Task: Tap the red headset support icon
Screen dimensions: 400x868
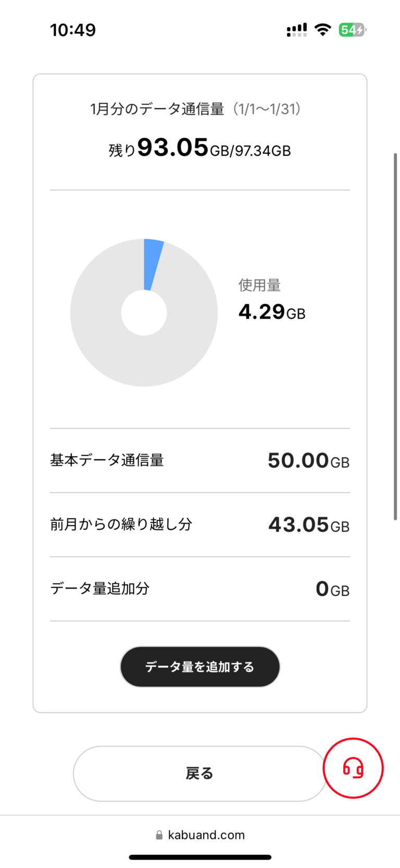Action: (353, 768)
